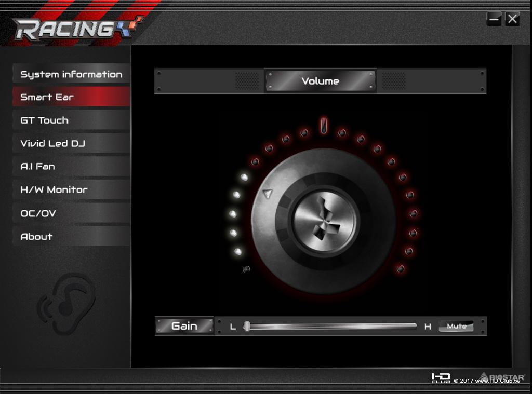Viewport: 532px width, 394px height.
Task: Click the Mute button
Action: tap(456, 326)
